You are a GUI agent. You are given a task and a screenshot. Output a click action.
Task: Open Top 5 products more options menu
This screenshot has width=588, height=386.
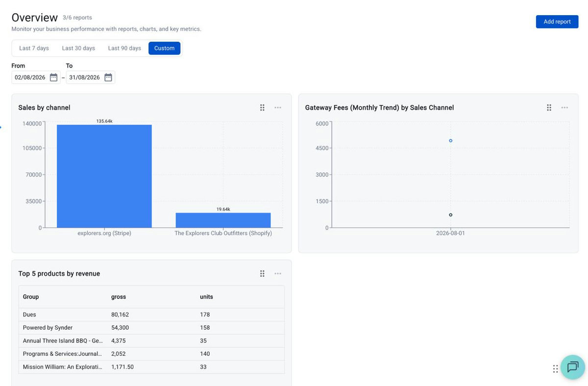click(278, 274)
